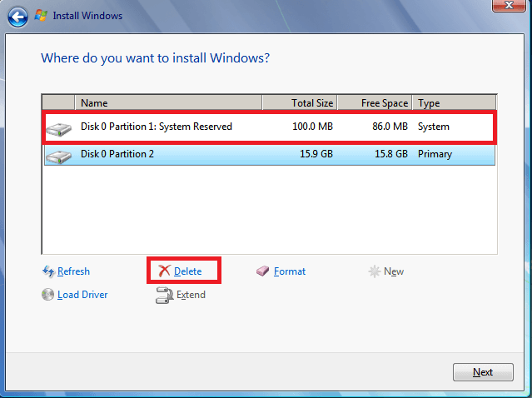
Task: Click the red X Delete icon
Action: click(164, 271)
